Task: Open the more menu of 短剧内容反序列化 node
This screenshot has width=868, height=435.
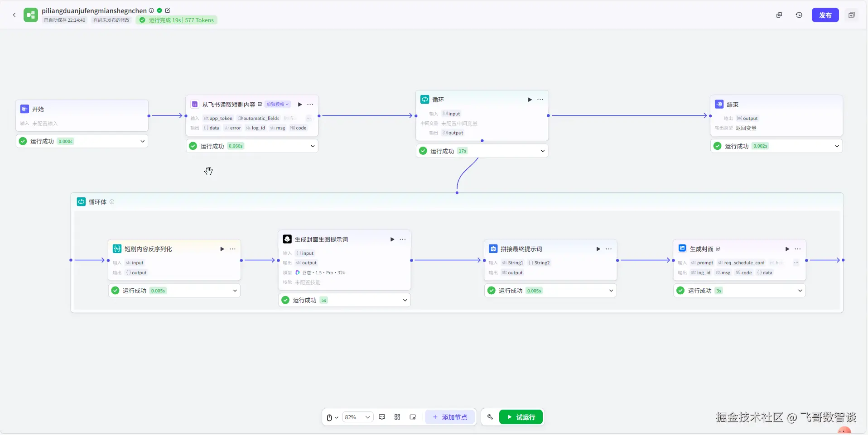Action: click(232, 249)
